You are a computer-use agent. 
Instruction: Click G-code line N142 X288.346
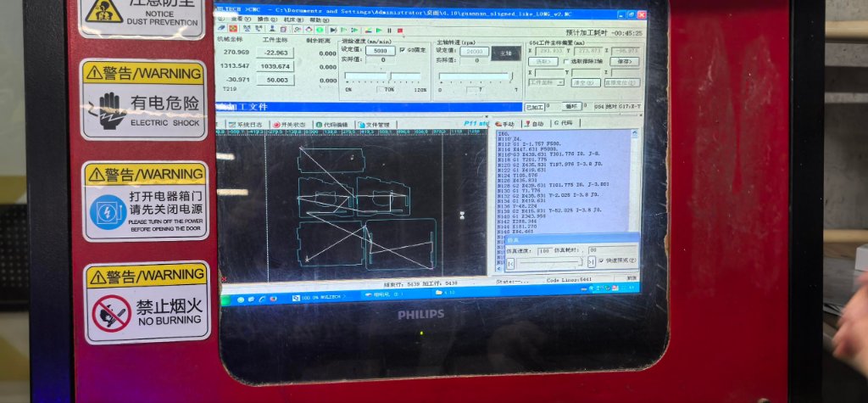517,221
